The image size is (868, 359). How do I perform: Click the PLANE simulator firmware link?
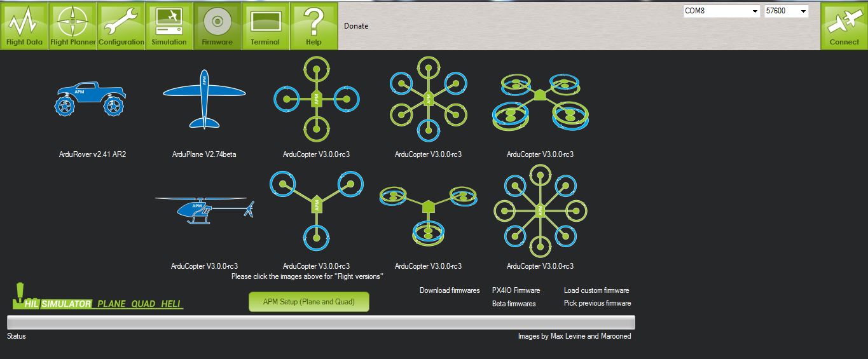point(111,304)
